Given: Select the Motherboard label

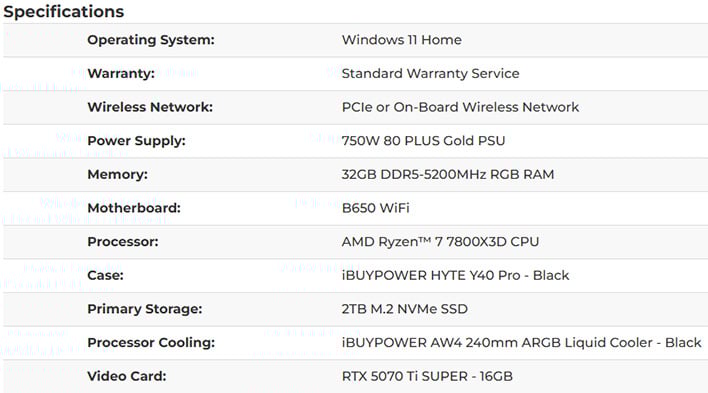Looking at the screenshot, I should (134, 208).
